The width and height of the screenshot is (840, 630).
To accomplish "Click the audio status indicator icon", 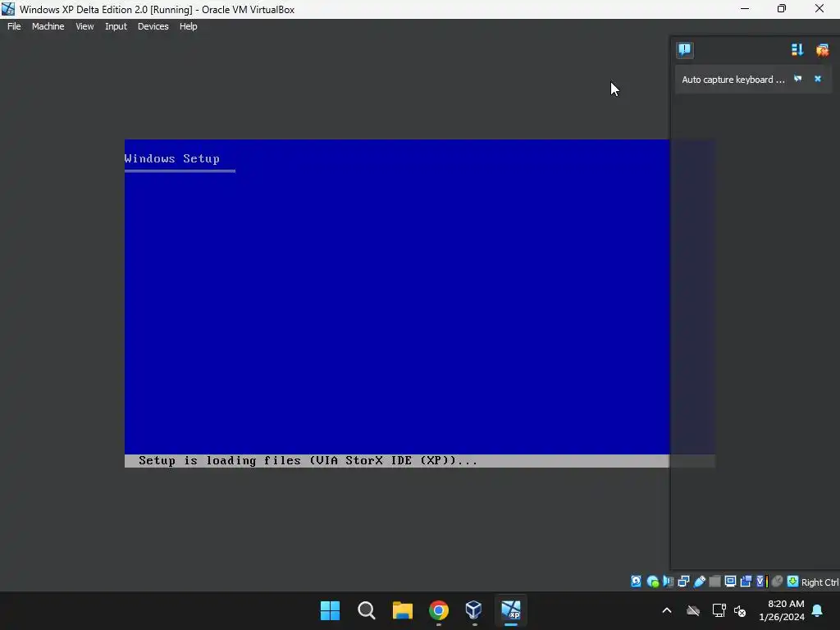I will pyautogui.click(x=668, y=582).
